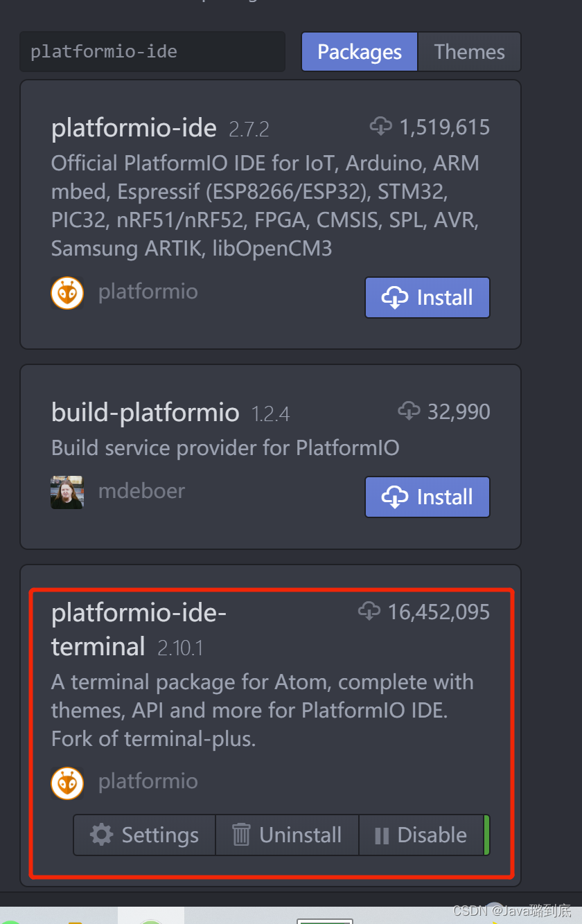Click download cloud icon beside 1,519,615

[381, 127]
